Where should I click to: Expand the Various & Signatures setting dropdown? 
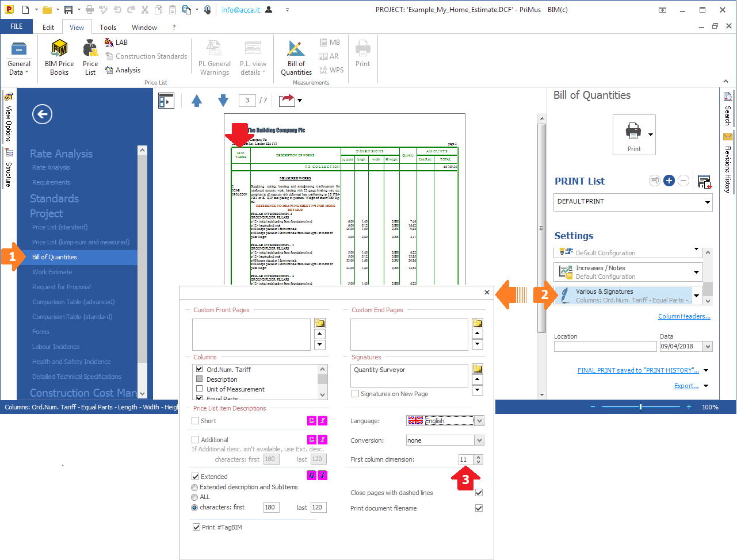pyautogui.click(x=696, y=296)
